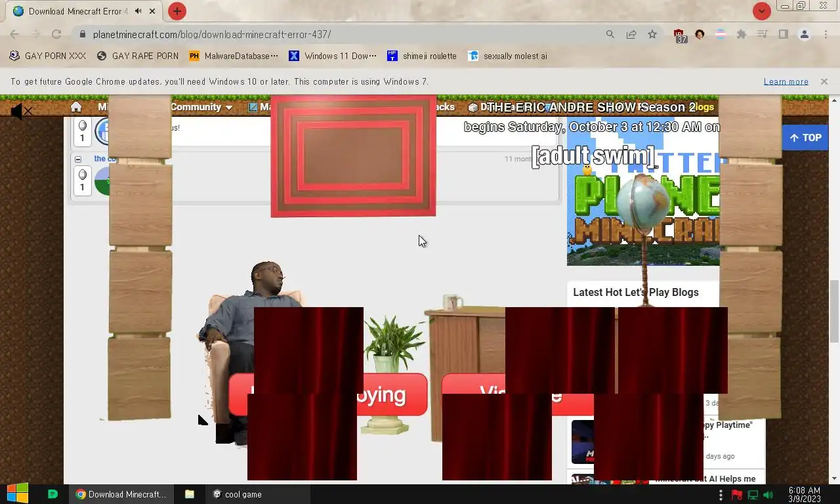This screenshot has height=504, width=840.
Task: Dismiss the Chrome updates info bar
Action: [x=824, y=81]
